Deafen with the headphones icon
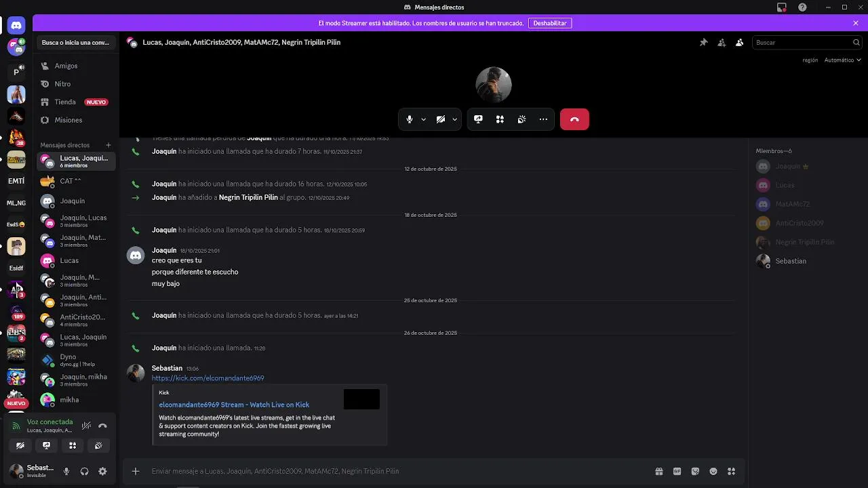The width and height of the screenshot is (868, 488). pyautogui.click(x=84, y=471)
